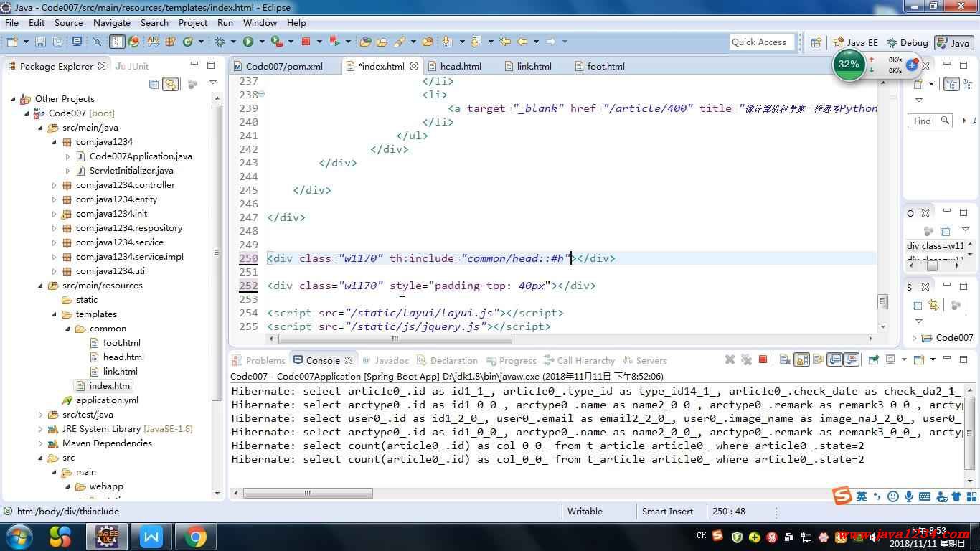
Task: Toggle Show Console on Standard Out change
Action: point(834,359)
